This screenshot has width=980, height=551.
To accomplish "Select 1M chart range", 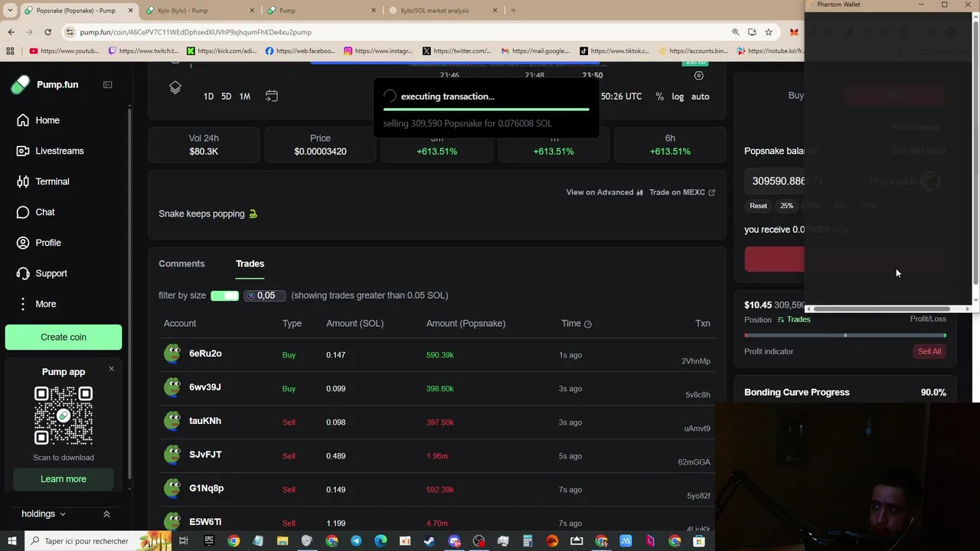I will coord(245,96).
